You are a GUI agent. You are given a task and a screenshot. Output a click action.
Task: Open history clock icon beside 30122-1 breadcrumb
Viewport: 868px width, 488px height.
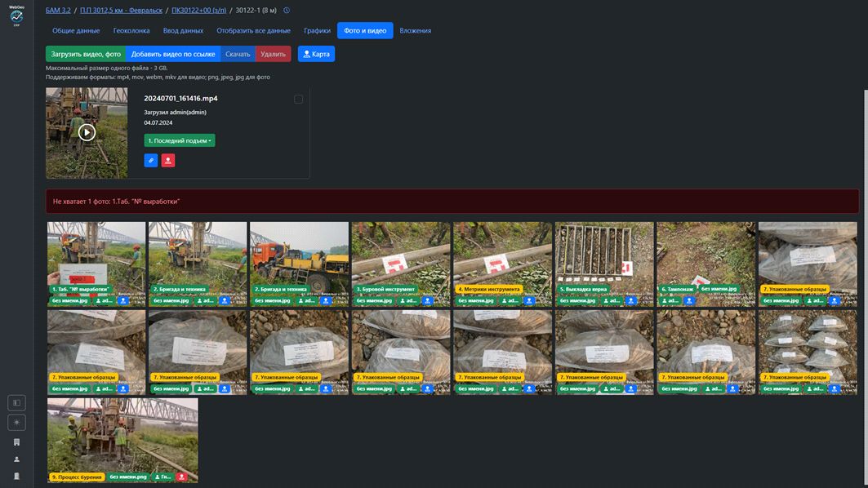[x=287, y=11]
